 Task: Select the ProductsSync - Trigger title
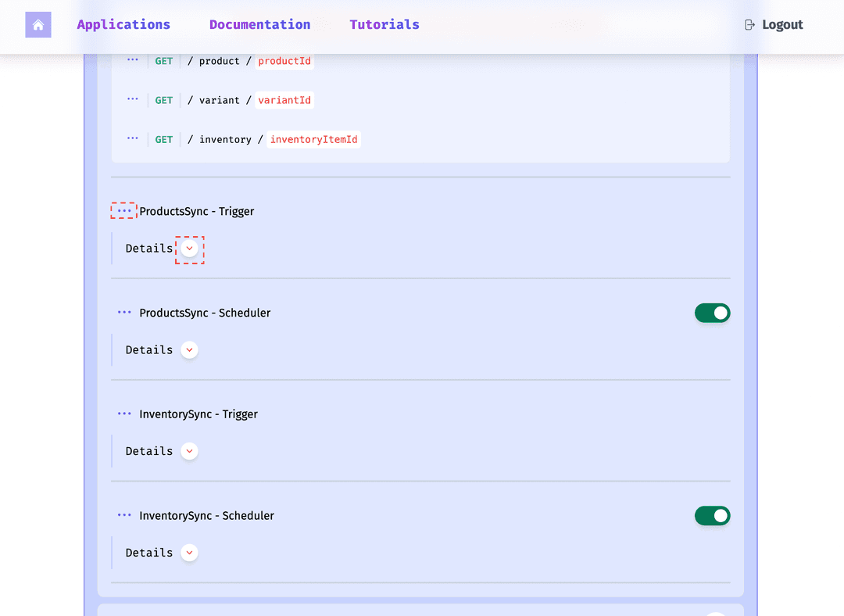(196, 211)
